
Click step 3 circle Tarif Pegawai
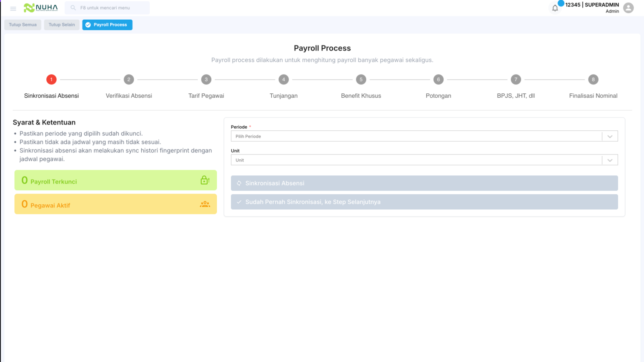(x=206, y=80)
